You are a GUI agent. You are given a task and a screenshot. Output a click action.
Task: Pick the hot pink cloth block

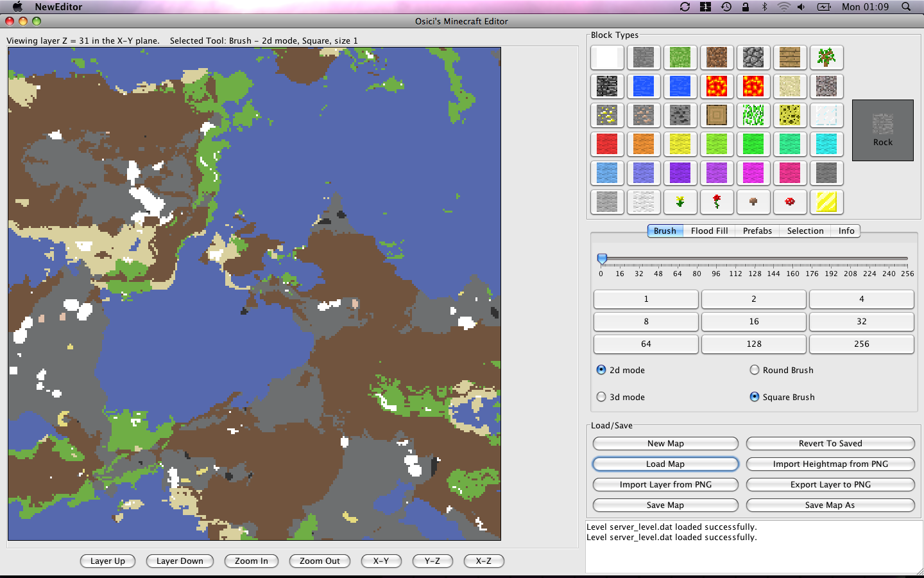[790, 173]
